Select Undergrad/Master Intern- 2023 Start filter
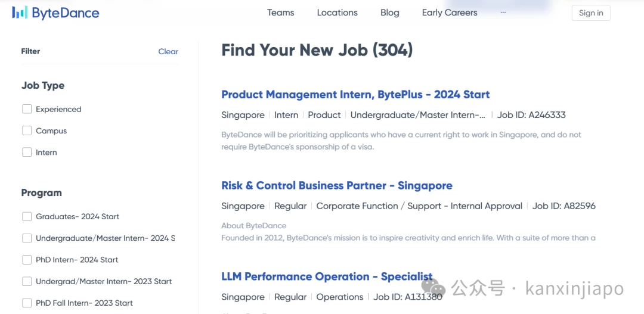Image resolution: width=644 pixels, height=314 pixels. pyautogui.click(x=27, y=281)
